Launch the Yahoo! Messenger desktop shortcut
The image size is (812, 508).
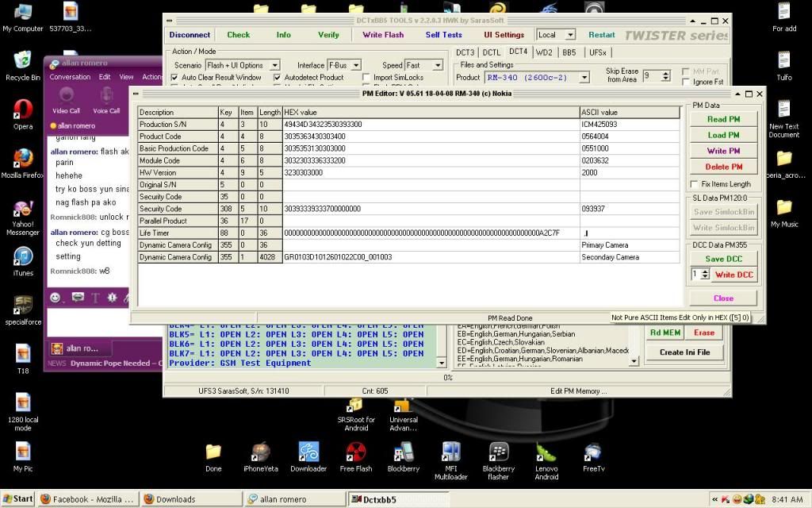(23, 210)
